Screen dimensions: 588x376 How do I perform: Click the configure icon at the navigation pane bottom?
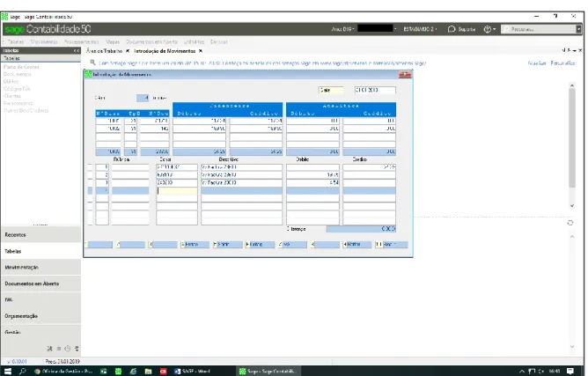click(x=50, y=349)
